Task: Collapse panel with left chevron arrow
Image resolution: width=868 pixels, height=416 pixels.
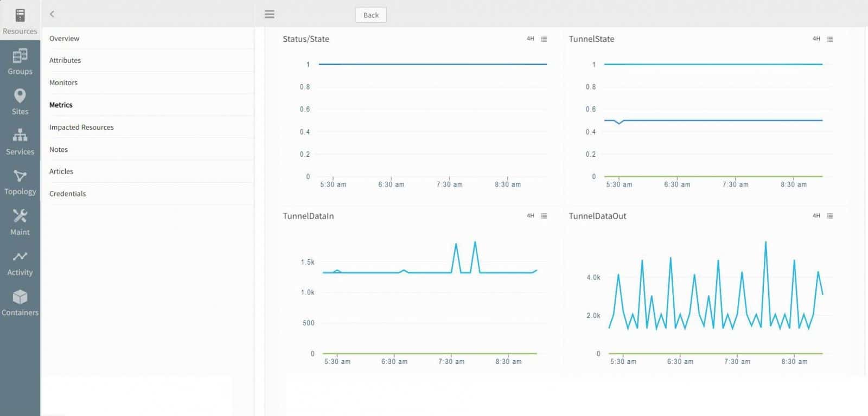Action: tap(52, 14)
